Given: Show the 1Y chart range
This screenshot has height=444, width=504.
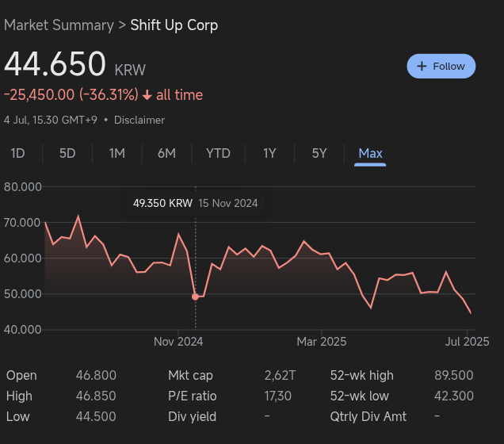Looking at the screenshot, I should pyautogui.click(x=269, y=153).
